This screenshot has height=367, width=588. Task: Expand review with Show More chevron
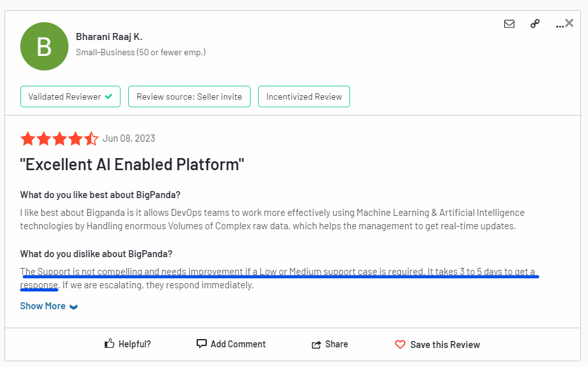coord(74,307)
